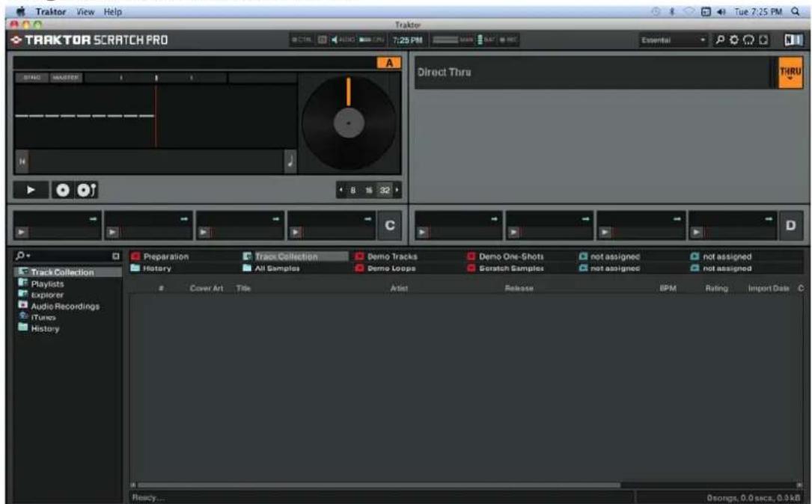
Task: Click the volume icon in the menu bar
Action: pyautogui.click(x=721, y=11)
